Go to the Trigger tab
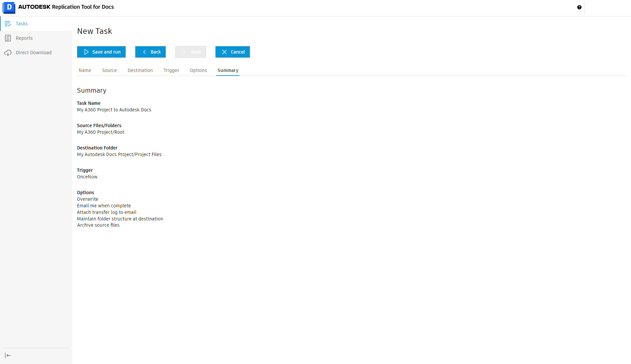Viewport: 631px width, 364px height. (x=171, y=70)
